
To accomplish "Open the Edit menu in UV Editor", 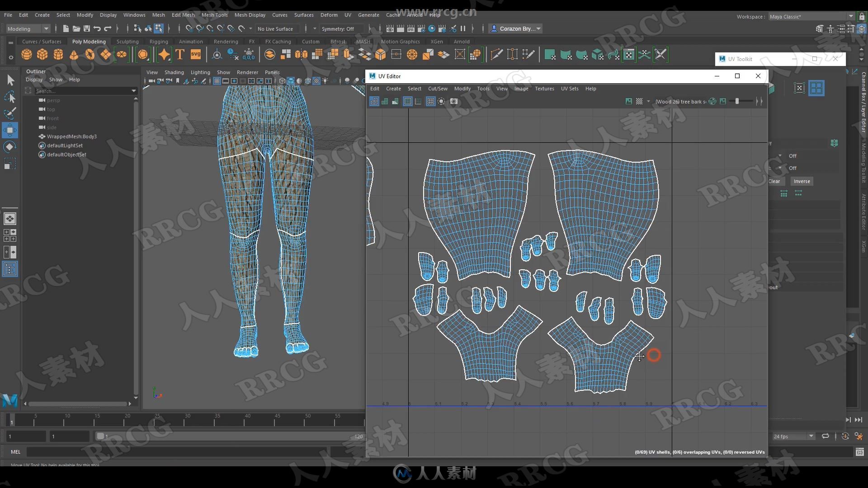I will click(374, 88).
